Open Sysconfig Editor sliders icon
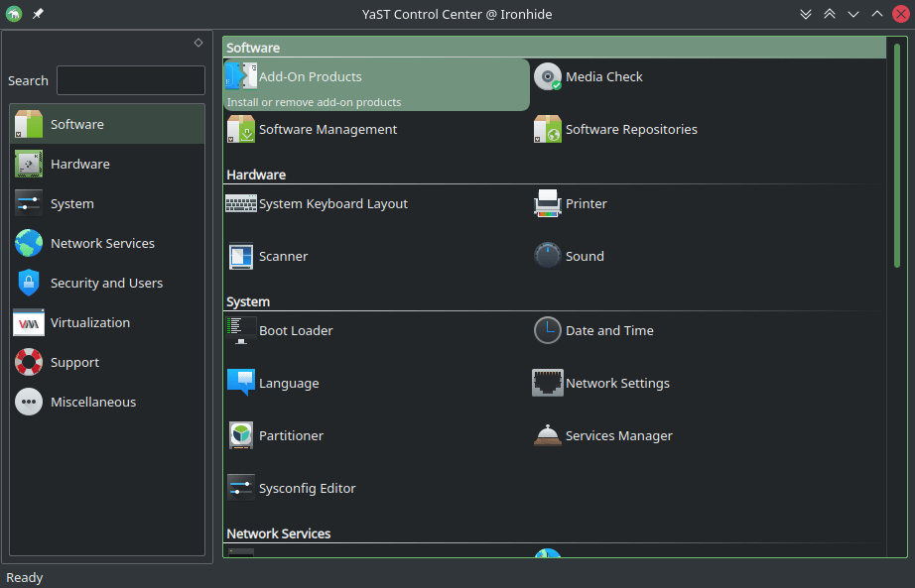This screenshot has height=588, width=915. 241,488
